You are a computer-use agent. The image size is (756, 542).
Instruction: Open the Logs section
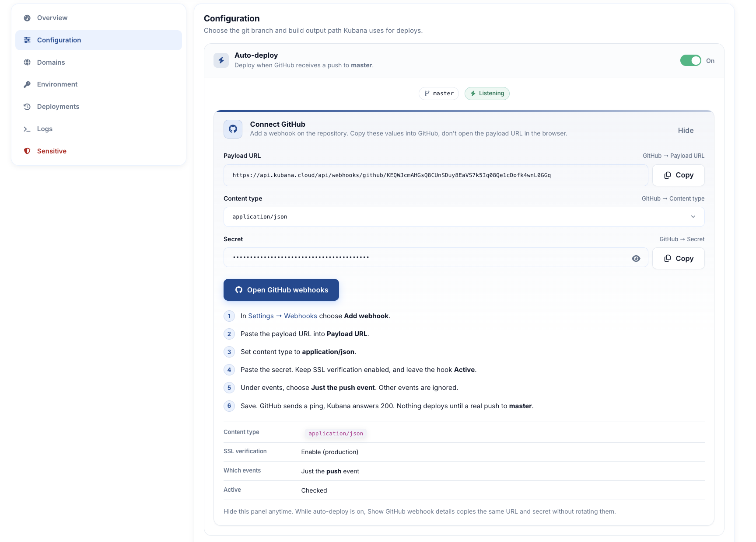(98, 129)
